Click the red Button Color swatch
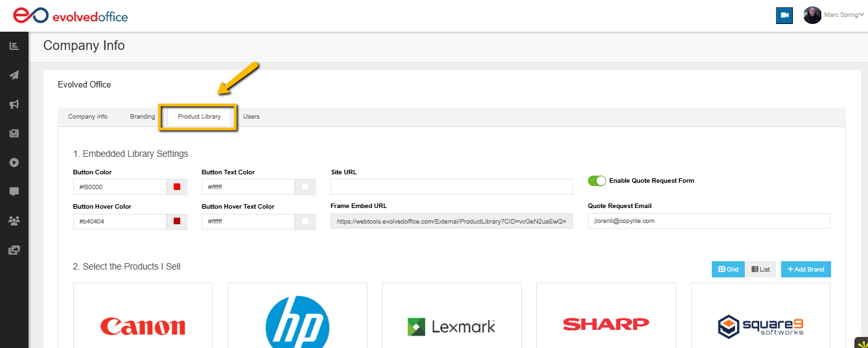Viewport: 868px width, 348px height. (177, 187)
